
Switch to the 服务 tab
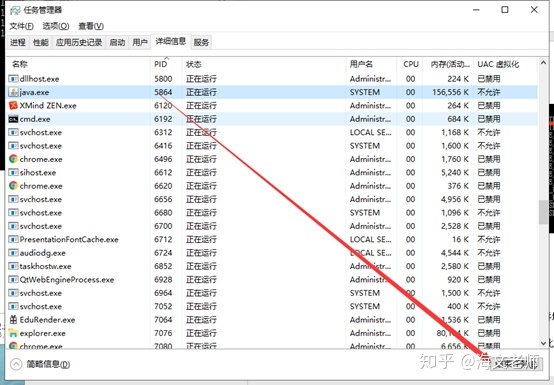201,42
